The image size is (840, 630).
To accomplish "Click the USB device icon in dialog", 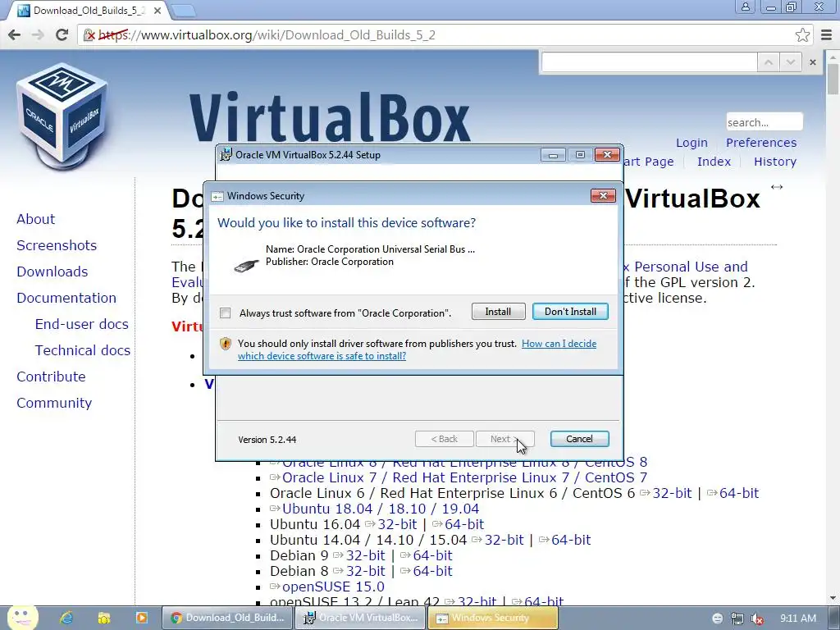I will point(247,265).
